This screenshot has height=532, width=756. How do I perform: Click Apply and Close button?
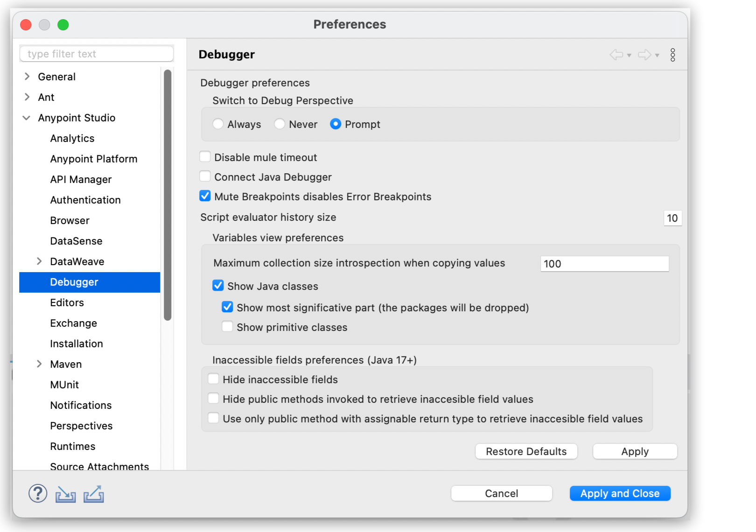(620, 493)
